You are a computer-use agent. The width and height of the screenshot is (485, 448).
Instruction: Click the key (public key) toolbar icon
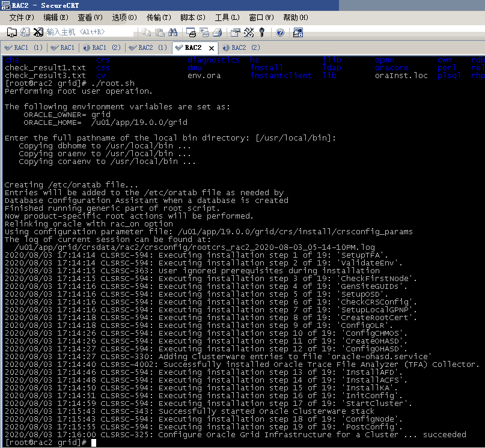coord(262,32)
